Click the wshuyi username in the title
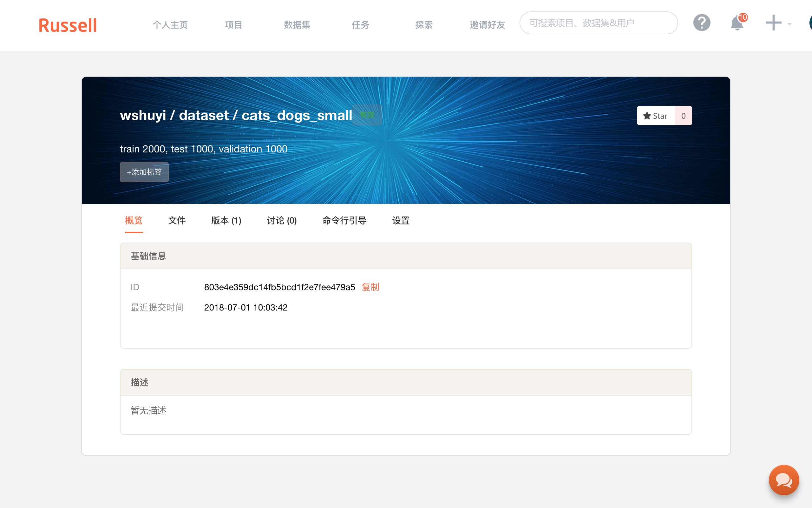The width and height of the screenshot is (812, 508). [143, 115]
